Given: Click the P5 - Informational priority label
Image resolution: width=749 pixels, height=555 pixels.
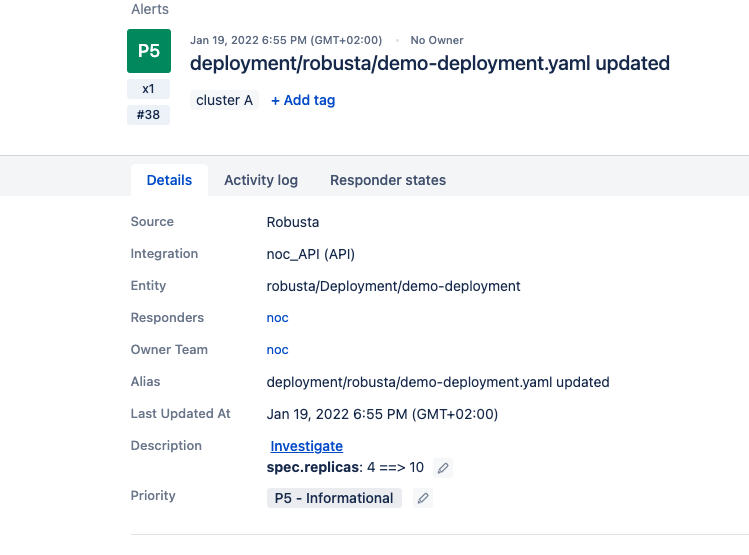Looking at the screenshot, I should click(334, 498).
